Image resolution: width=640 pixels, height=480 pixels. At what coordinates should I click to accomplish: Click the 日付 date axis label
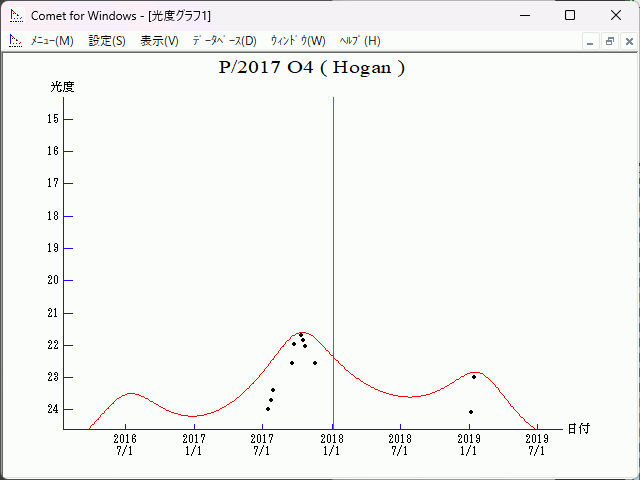[x=578, y=428]
